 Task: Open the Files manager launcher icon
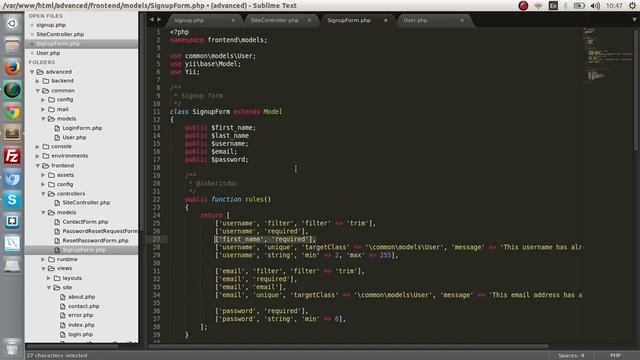12,46
